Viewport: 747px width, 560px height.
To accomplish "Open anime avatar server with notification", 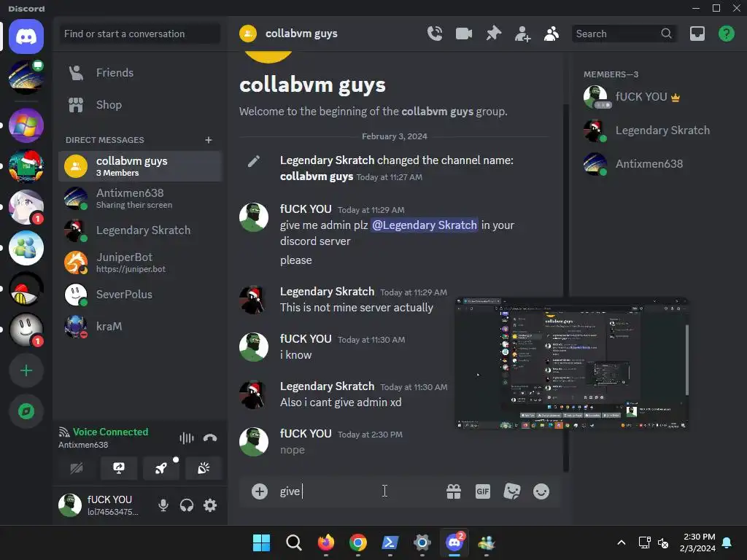I will click(26, 207).
